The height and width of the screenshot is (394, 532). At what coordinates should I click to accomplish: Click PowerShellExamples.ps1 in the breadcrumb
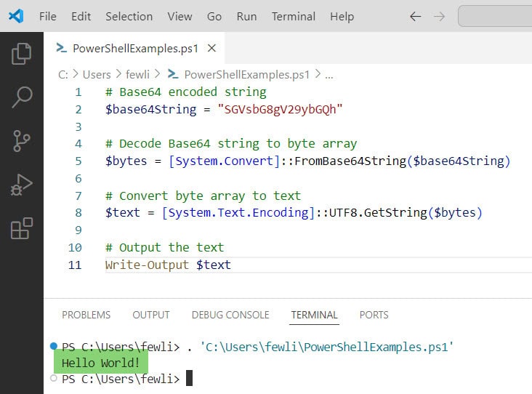tap(246, 74)
